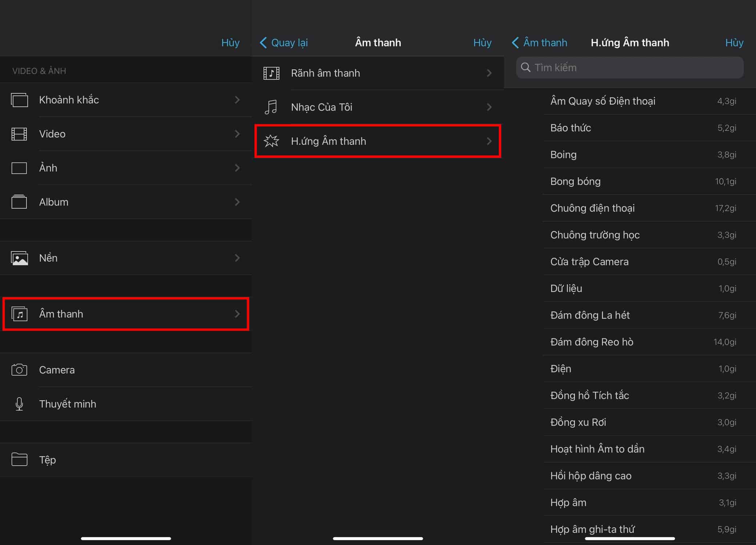Click the Rãnh âm thanh soundtrack icon

tap(271, 73)
